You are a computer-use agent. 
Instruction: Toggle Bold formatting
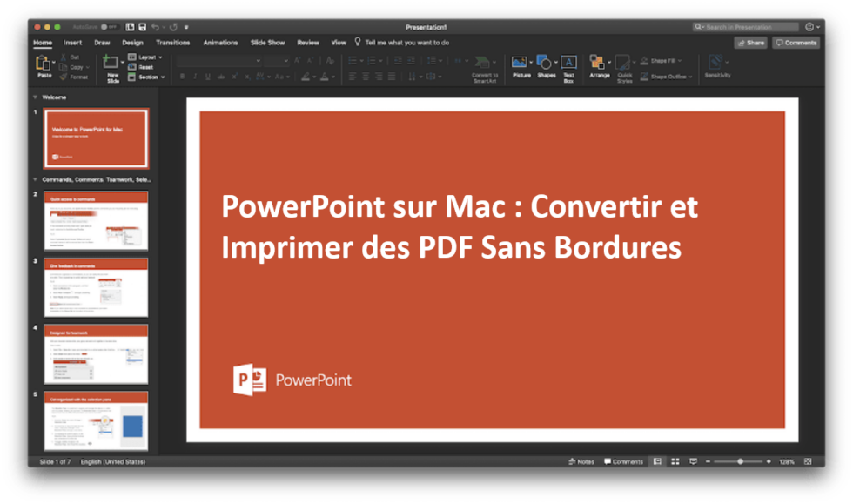coord(182,77)
